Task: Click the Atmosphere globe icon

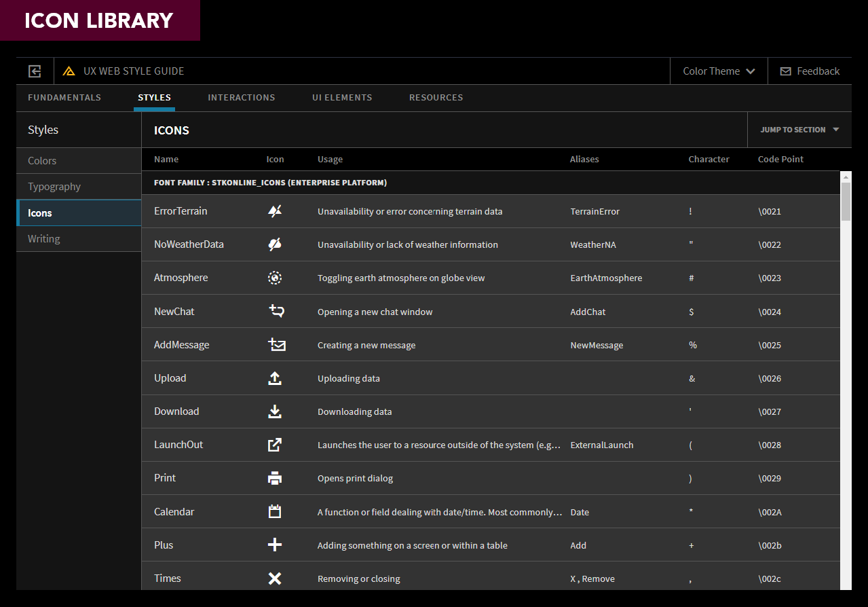Action: pyautogui.click(x=275, y=278)
